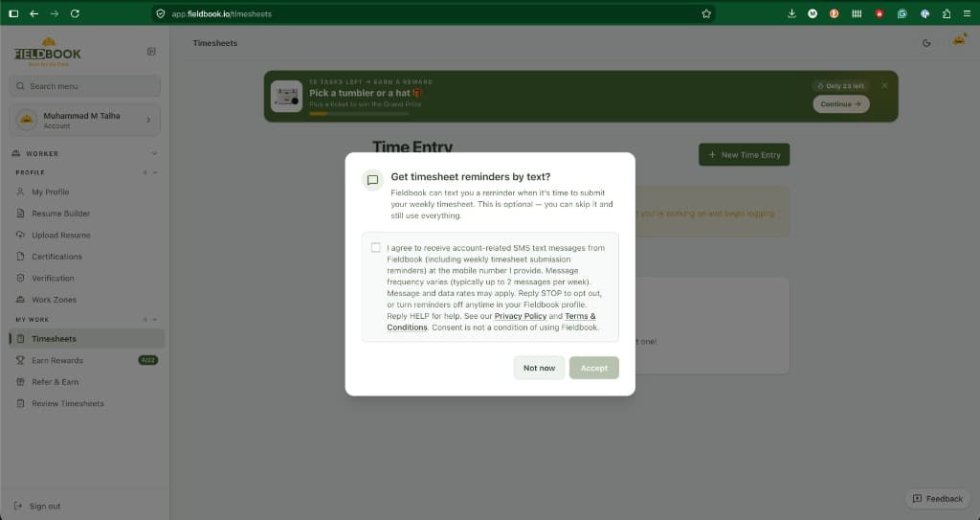This screenshot has height=520, width=980.
Task: Click the account avatar in sidebar
Action: tap(26, 120)
